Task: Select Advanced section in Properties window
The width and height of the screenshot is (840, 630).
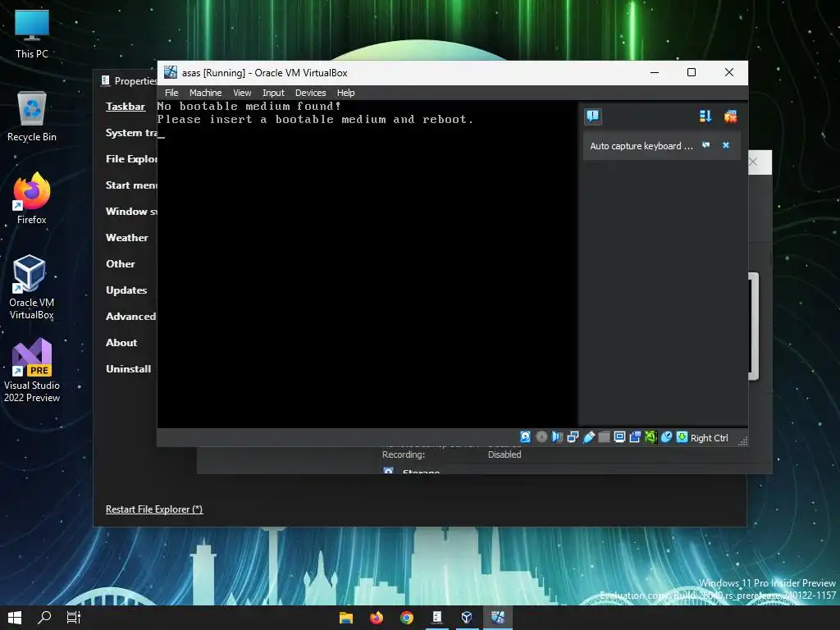Action: (x=130, y=316)
